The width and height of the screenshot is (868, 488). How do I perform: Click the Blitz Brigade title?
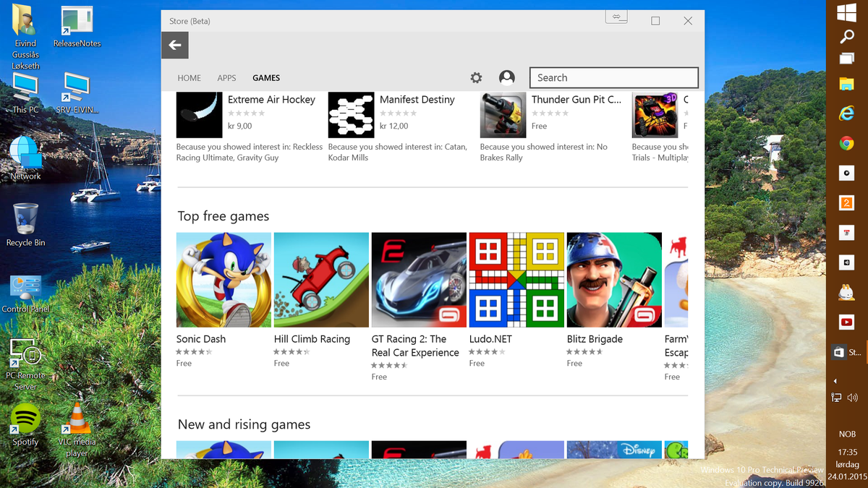click(595, 339)
